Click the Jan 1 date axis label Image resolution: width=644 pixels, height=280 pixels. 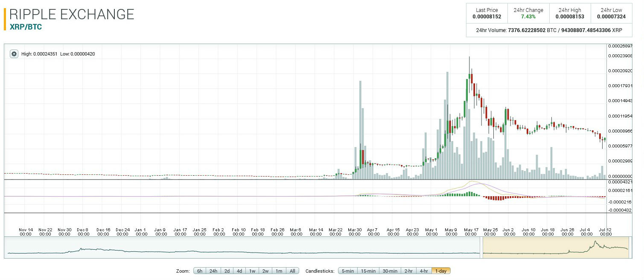pyautogui.click(x=141, y=232)
